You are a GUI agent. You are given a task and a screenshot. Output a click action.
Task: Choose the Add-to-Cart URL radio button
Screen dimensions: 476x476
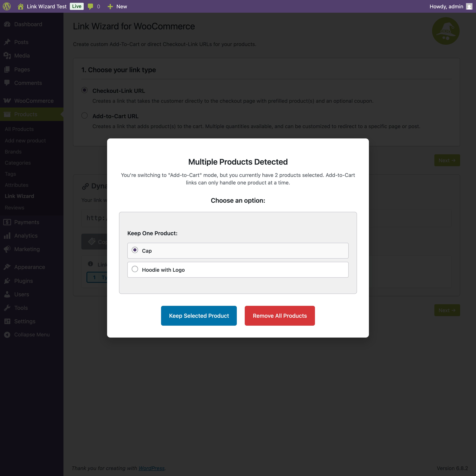coord(84,116)
